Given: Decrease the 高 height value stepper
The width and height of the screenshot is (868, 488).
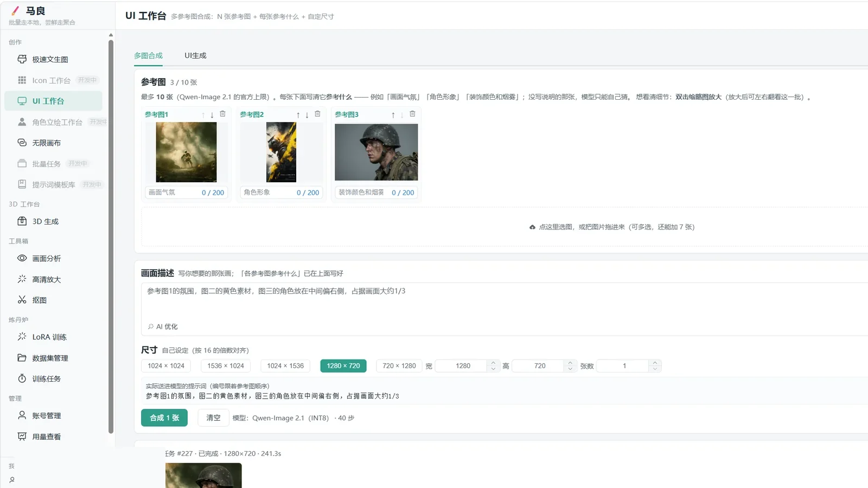Looking at the screenshot, I should pyautogui.click(x=570, y=369).
